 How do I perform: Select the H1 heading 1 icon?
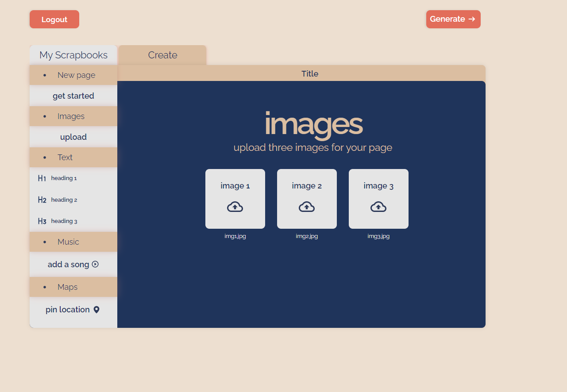coord(42,178)
